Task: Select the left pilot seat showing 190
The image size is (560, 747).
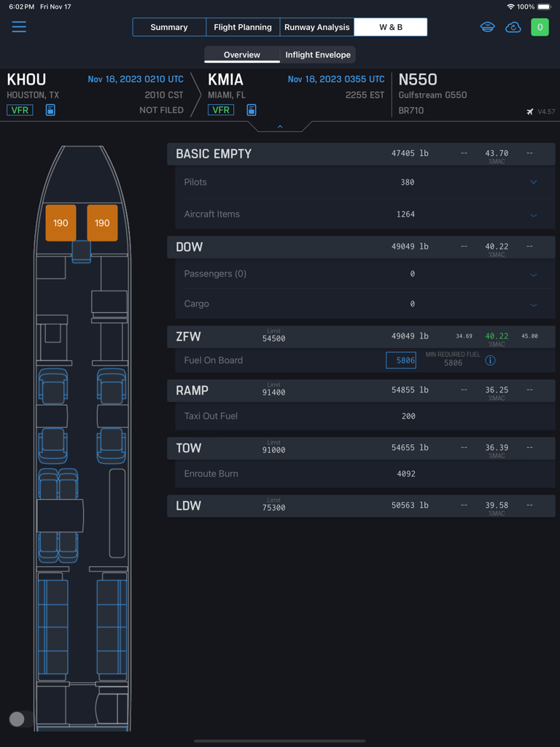Action: [61, 222]
